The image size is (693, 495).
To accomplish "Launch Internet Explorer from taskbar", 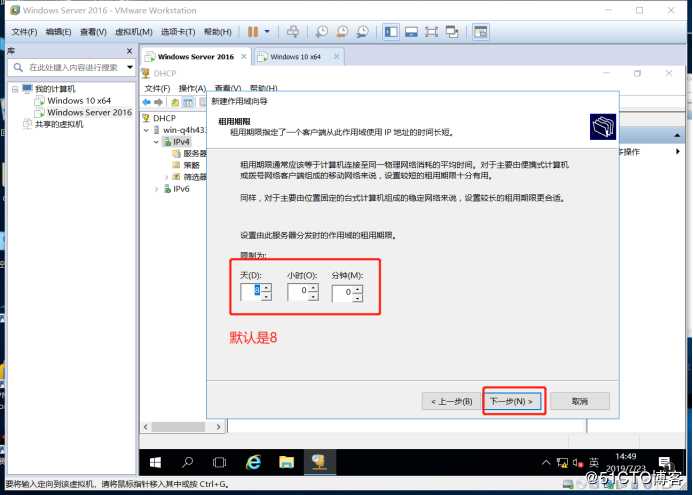I will pyautogui.click(x=253, y=462).
